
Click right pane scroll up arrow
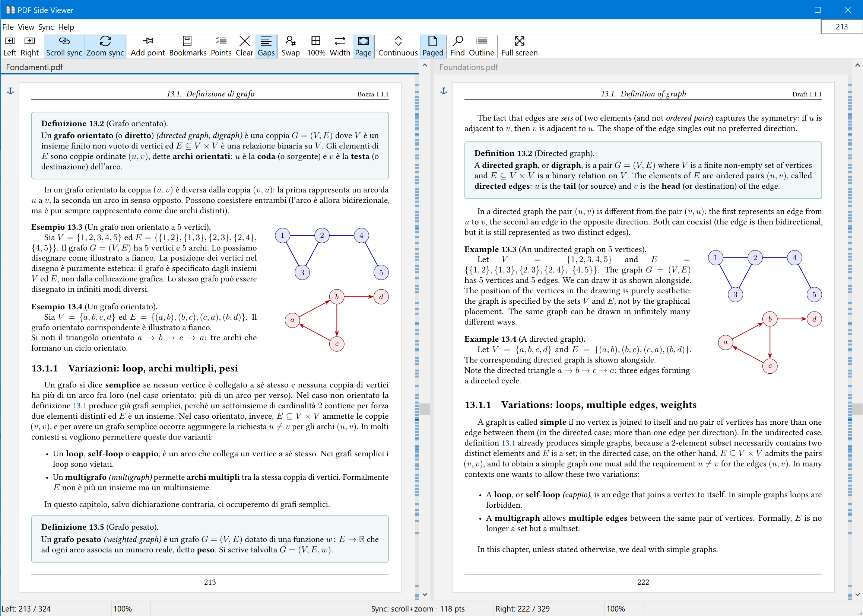click(x=857, y=65)
